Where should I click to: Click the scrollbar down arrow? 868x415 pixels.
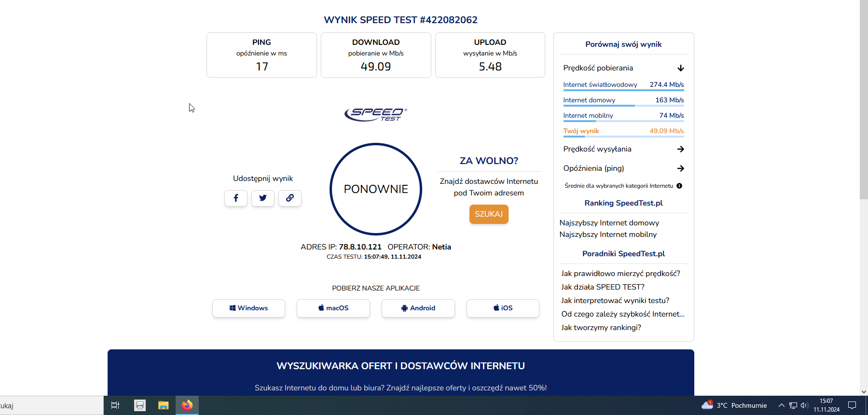[x=864, y=392]
